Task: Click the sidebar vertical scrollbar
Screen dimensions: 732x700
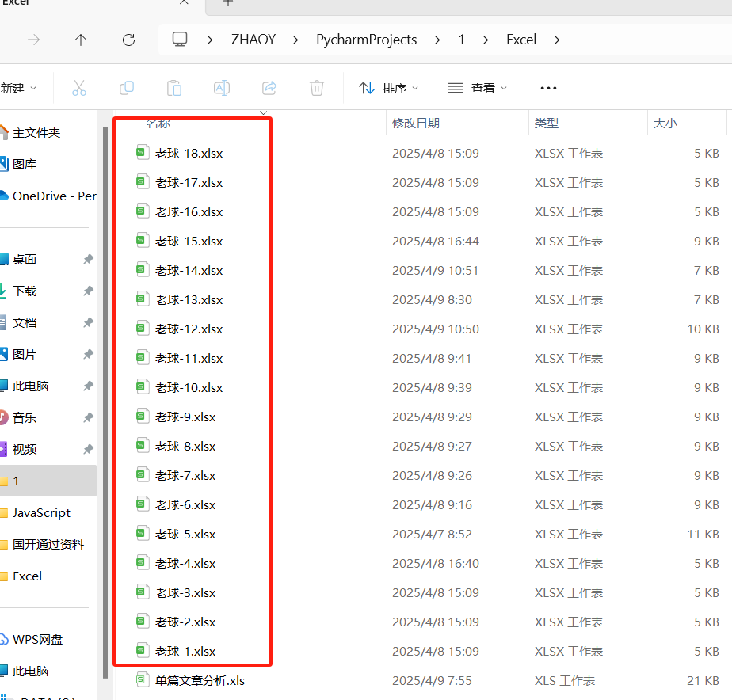Action: tap(105, 401)
